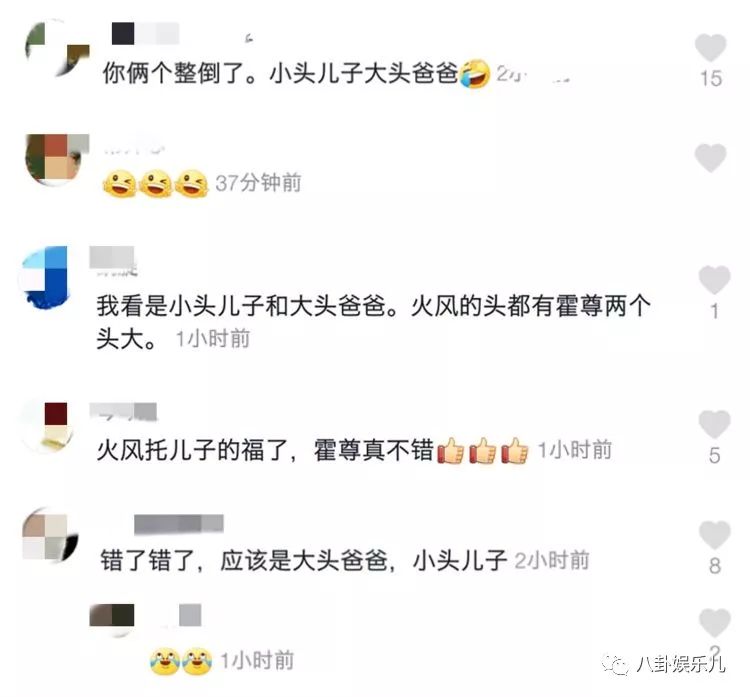This screenshot has height=697, width=750.
Task: Like the comment with 15 likes
Action: click(710, 47)
